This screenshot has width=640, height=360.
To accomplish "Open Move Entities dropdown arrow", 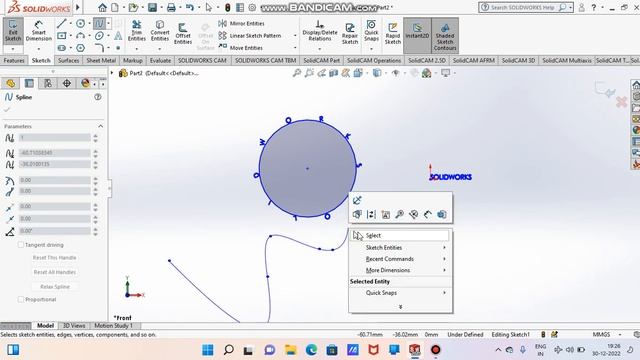I will click(x=295, y=48).
